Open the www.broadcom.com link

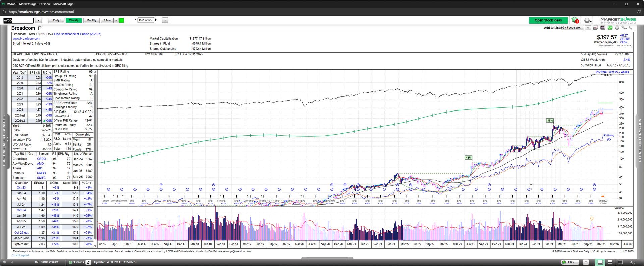tap(26, 39)
